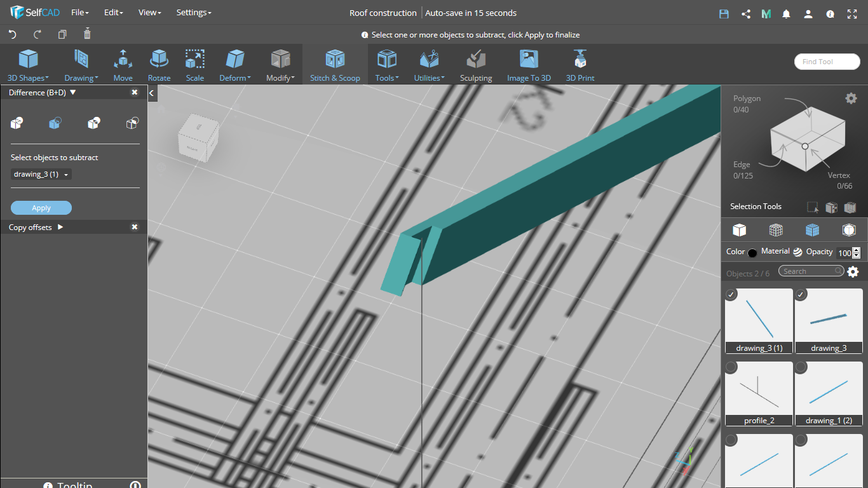
Task: Click the SelfCAD logo
Action: [x=35, y=13]
